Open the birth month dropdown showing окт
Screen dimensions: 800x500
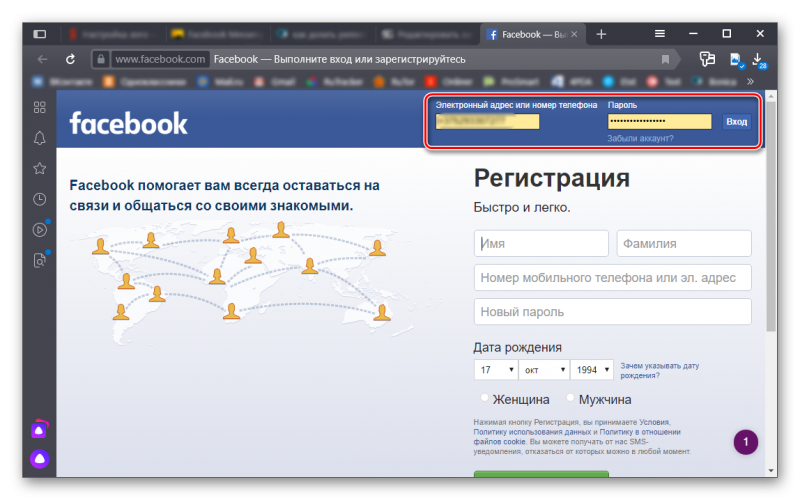[544, 370]
